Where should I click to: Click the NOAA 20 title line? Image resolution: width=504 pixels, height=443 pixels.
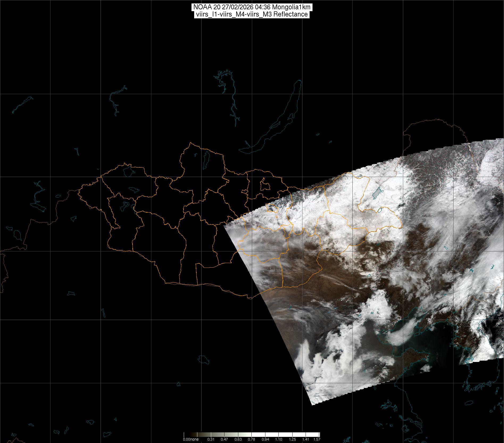[252, 7]
